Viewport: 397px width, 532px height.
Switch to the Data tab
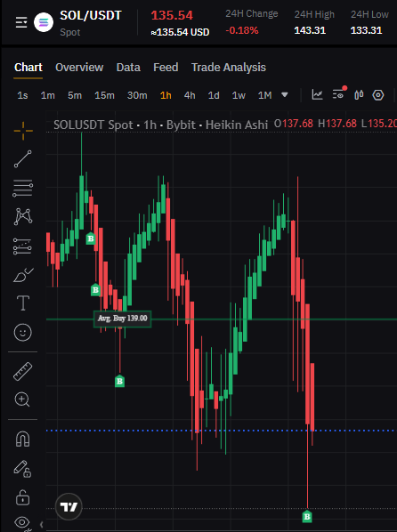coord(128,68)
